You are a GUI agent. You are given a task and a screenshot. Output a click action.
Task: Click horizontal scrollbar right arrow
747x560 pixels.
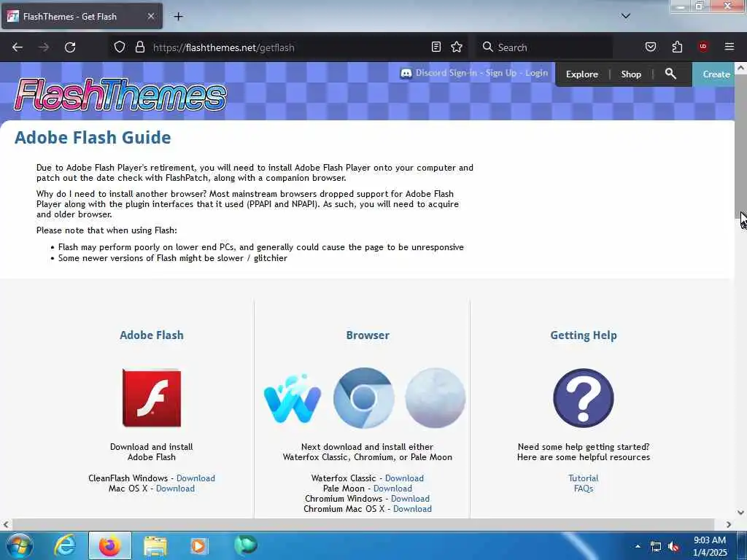pos(729,524)
